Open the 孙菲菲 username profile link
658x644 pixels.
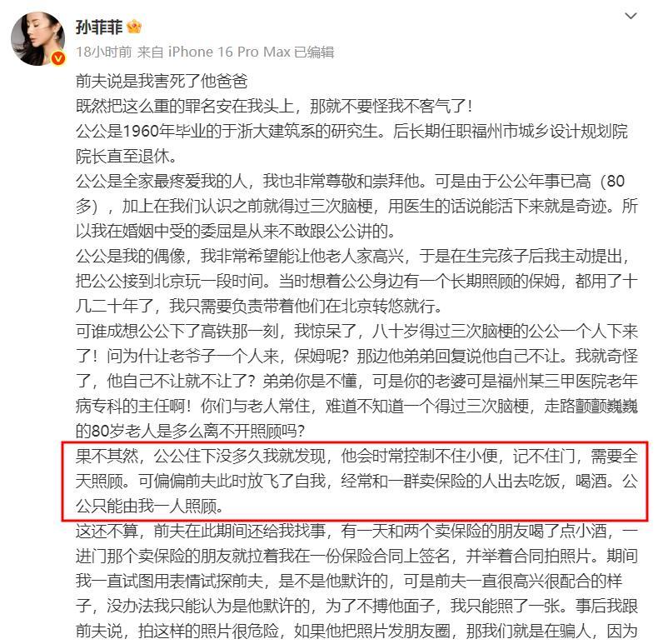pyautogui.click(x=99, y=27)
